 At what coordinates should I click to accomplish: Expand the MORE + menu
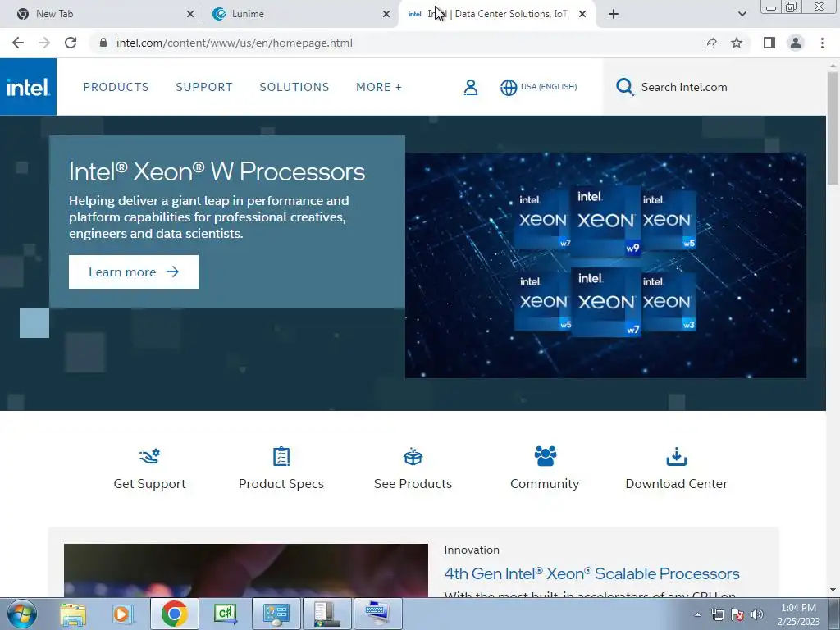[379, 87]
